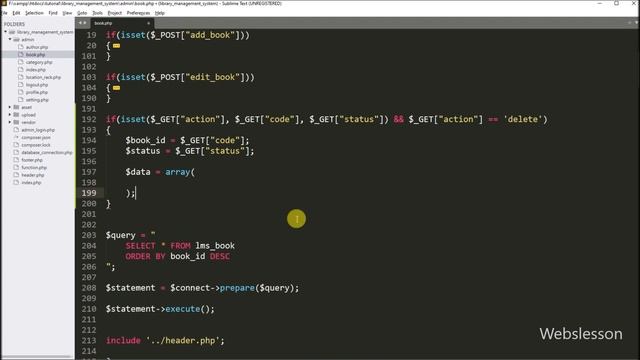The width and height of the screenshot is (640, 360).
Task: Open the Help menu
Action: (160, 13)
